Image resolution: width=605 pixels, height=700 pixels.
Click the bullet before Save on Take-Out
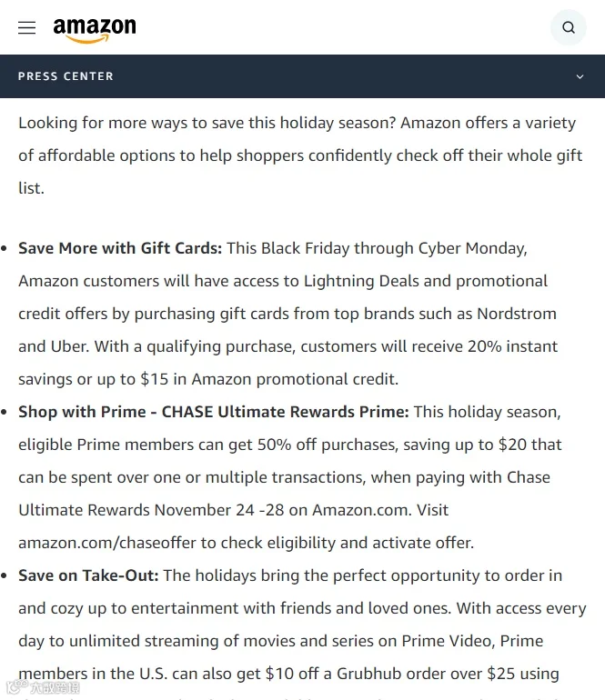4,576
